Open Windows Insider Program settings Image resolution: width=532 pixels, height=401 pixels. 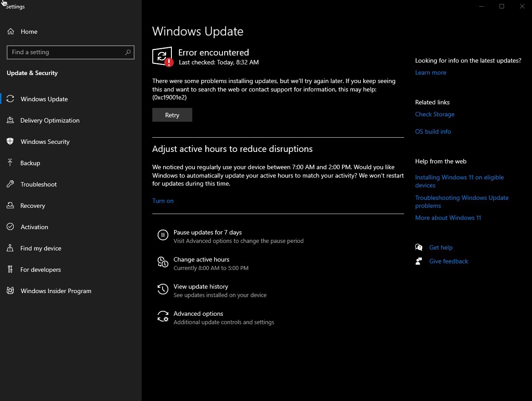point(71,291)
